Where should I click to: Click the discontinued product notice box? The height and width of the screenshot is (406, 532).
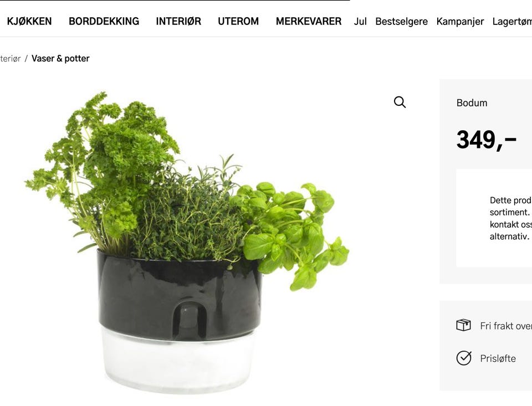[494, 218]
